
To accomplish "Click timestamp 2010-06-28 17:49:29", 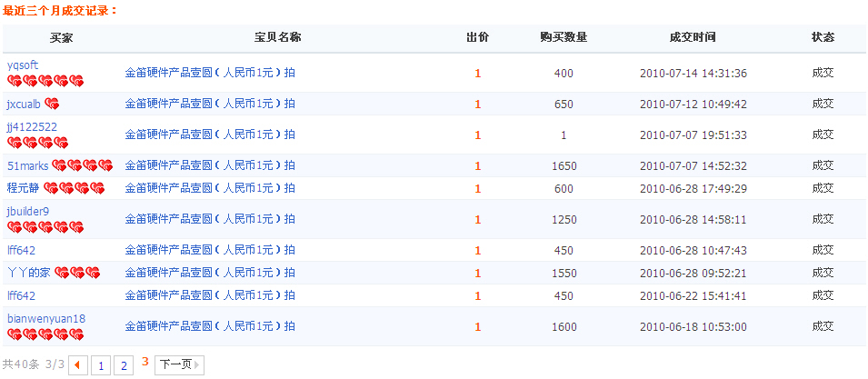I will coord(693,189).
